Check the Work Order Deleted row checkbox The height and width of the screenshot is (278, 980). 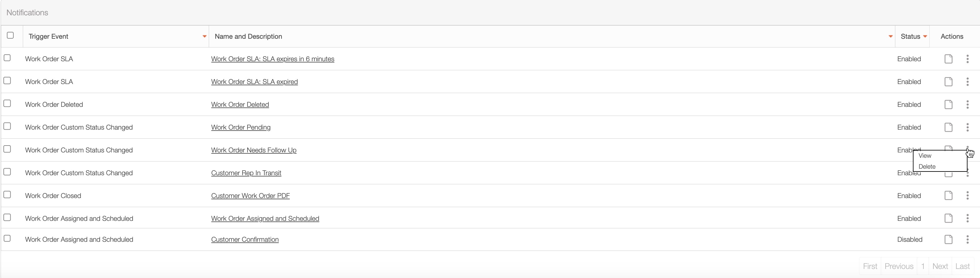point(7,103)
